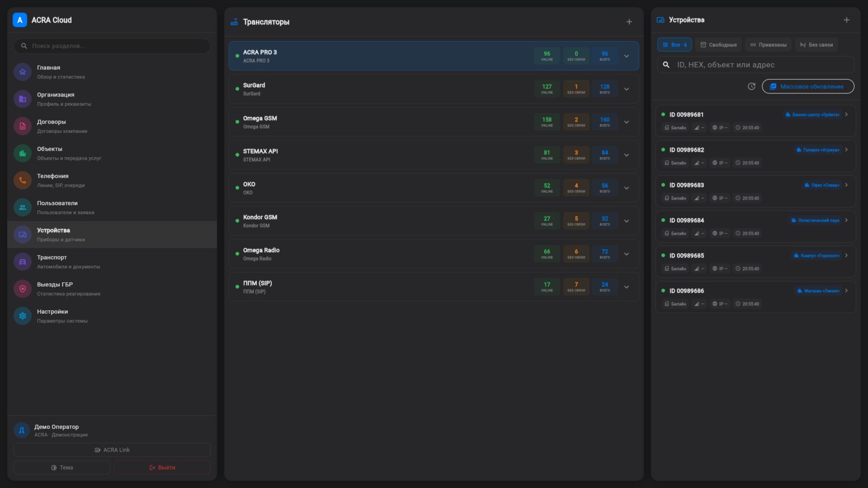This screenshot has width=868, height=488.
Task: Click ППМ (SIP)'s online counter showing 17
Action: click(x=547, y=287)
